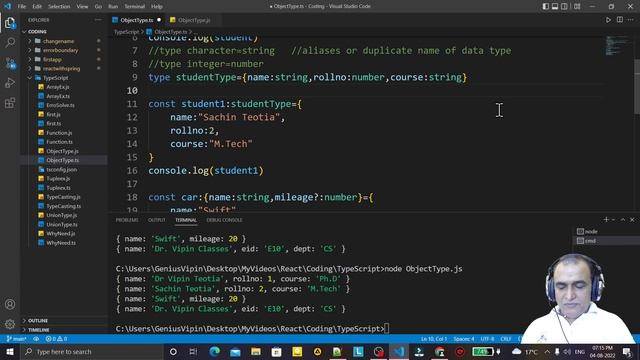Switch to the OUTPUT panel tab
Image resolution: width=640 pixels, height=360 pixels.
point(157,220)
